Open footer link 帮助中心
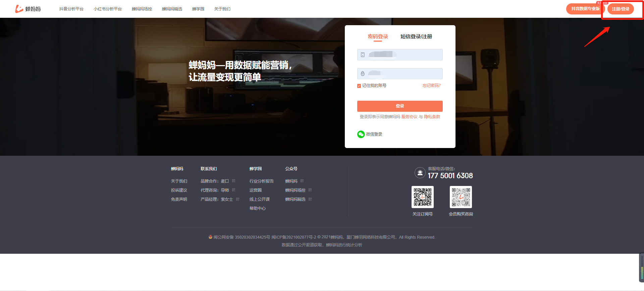 click(258, 208)
